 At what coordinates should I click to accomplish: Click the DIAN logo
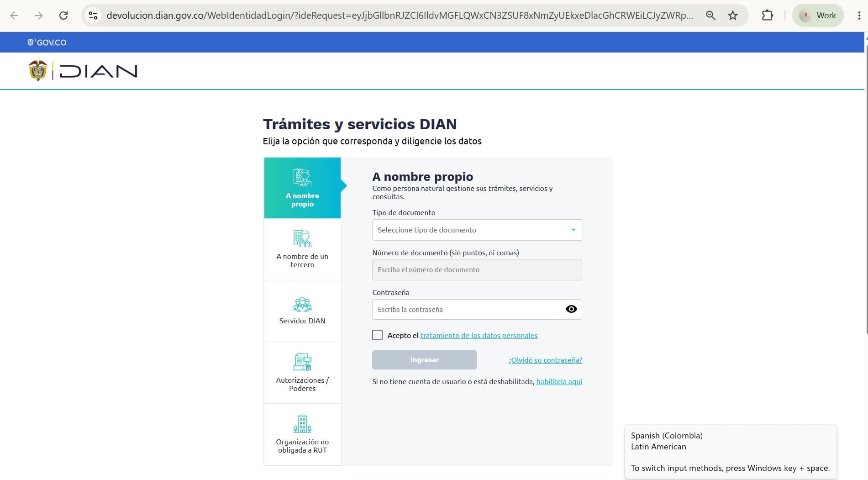pyautogui.click(x=83, y=71)
